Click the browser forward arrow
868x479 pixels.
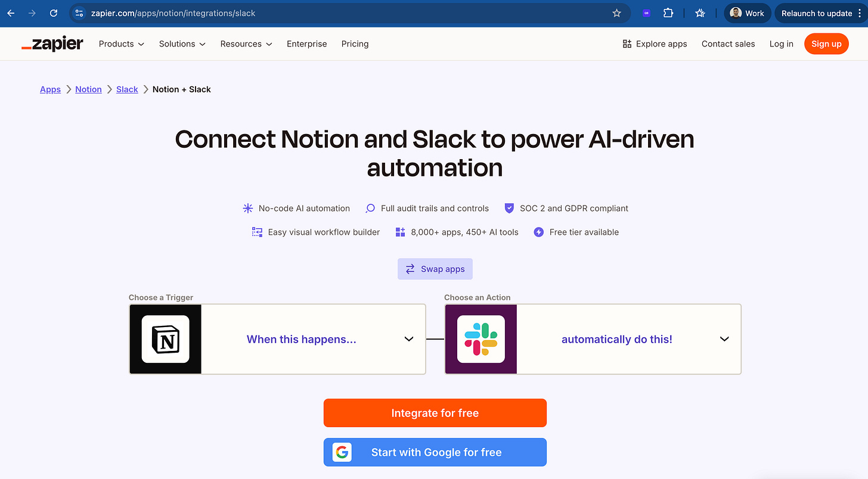(32, 13)
